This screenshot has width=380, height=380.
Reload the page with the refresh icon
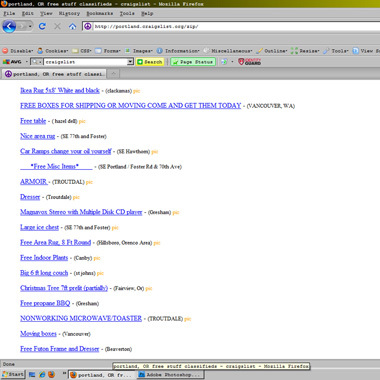click(42, 26)
